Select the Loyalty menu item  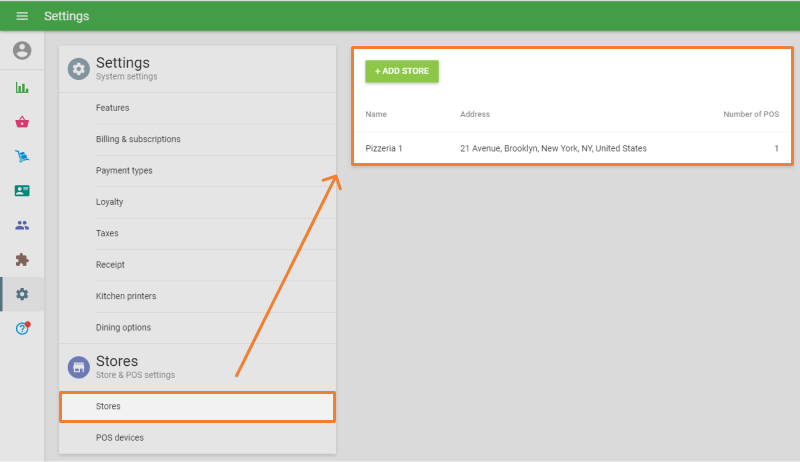pos(109,202)
